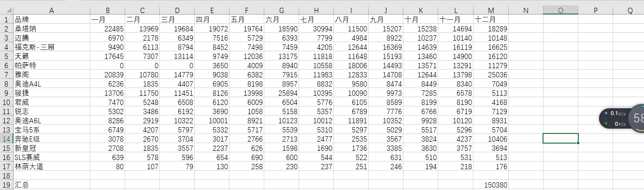This screenshot has width=644, height=190.
Task: Click the network speed monitor widget
Action: [x=614, y=118]
